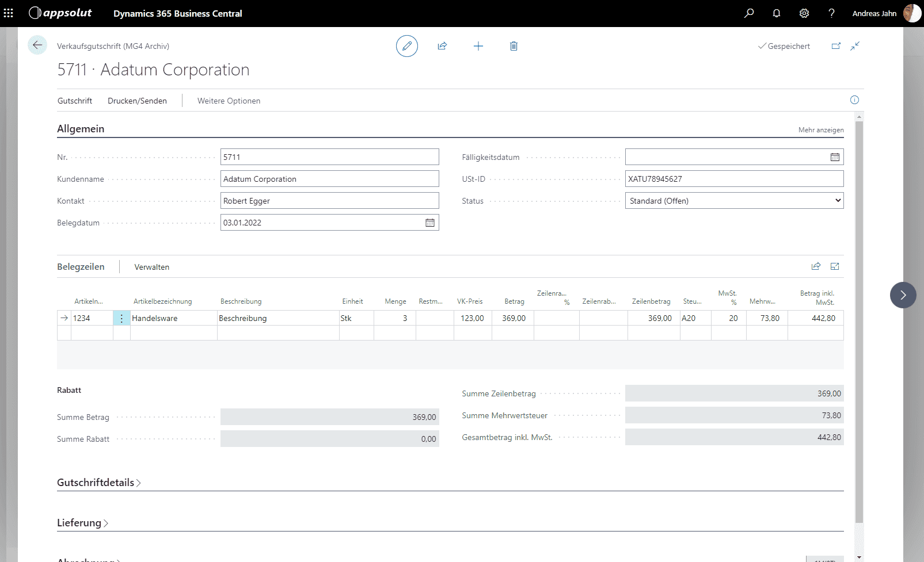Screen dimensions: 924x562
Task: Open Belegdatum calendar picker
Action: point(430,223)
